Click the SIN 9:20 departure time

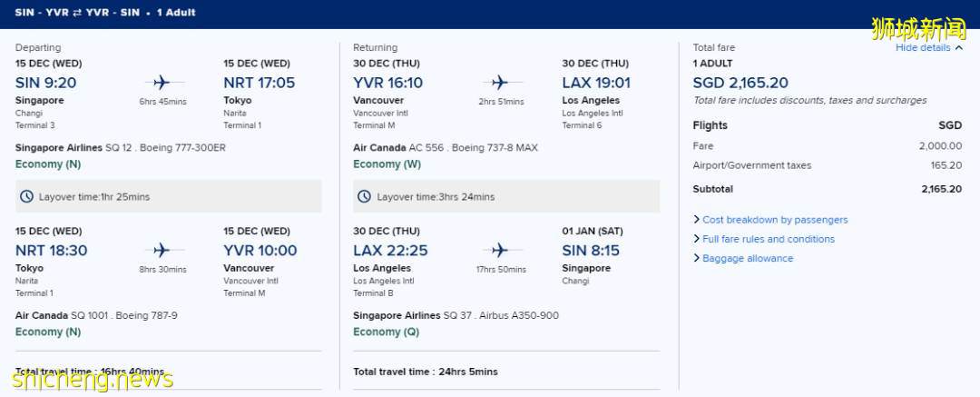click(46, 83)
